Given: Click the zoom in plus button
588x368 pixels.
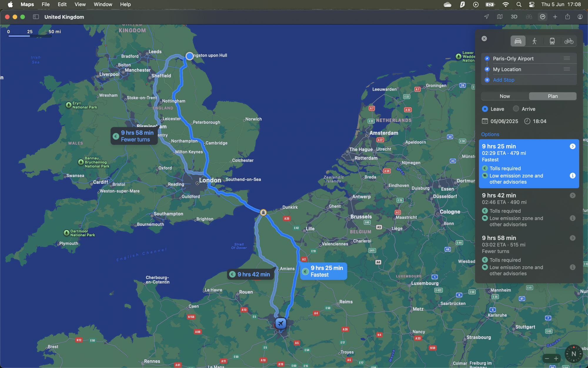Looking at the screenshot, I should pos(556,358).
